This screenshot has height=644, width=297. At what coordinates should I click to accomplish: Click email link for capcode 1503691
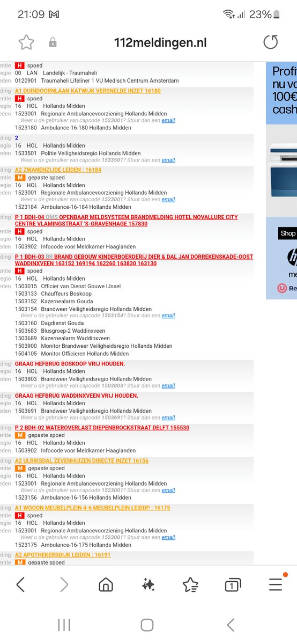tap(168, 418)
